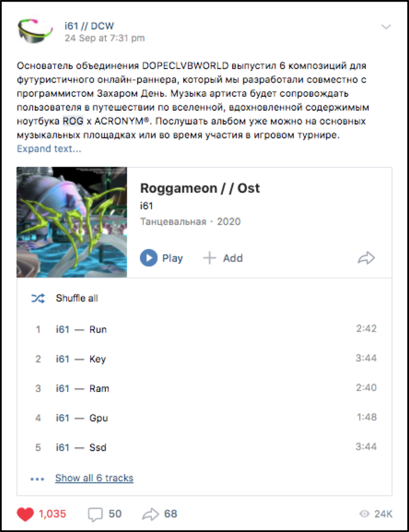Open the Roggameon / / Ost album title
Viewport: 409px width, 532px height.
[200, 188]
